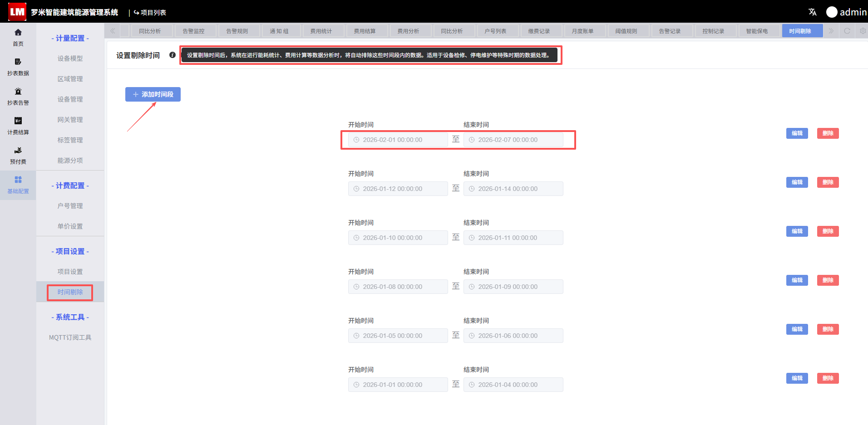Switch to the 智能保电 tab
Image resolution: width=868 pixels, height=425 pixels.
pos(757,31)
